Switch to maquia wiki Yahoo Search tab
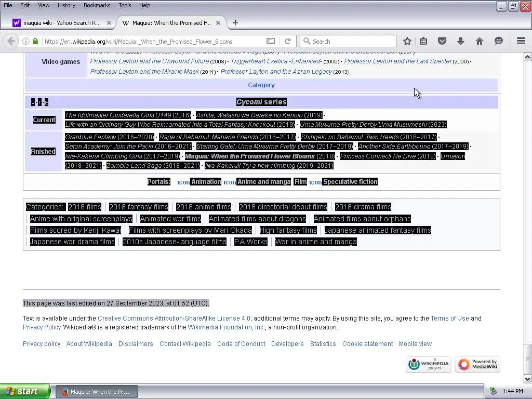This screenshot has width=532, height=399. (x=61, y=23)
